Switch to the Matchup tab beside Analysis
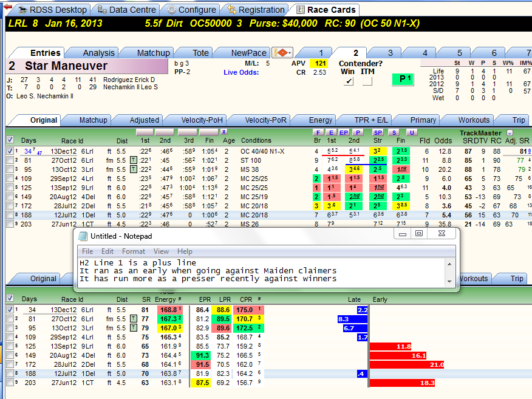Viewport: 532px width, 399px height. pos(154,53)
